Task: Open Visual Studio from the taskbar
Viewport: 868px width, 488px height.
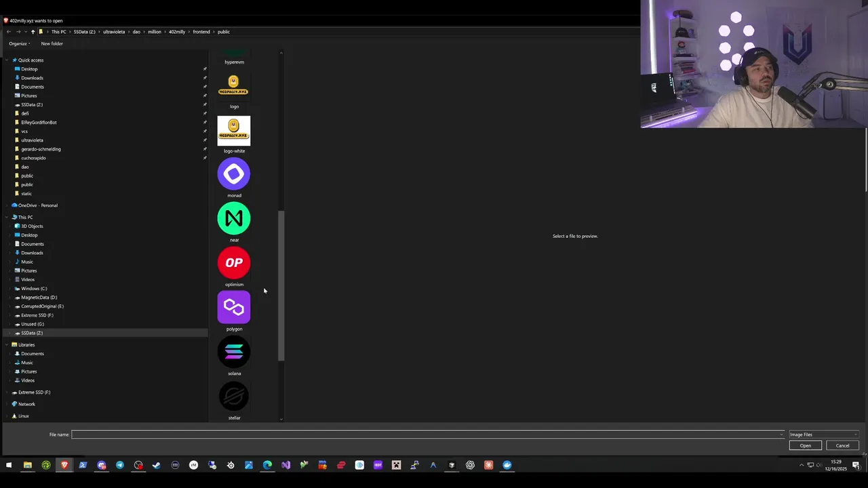Action: click(285, 465)
